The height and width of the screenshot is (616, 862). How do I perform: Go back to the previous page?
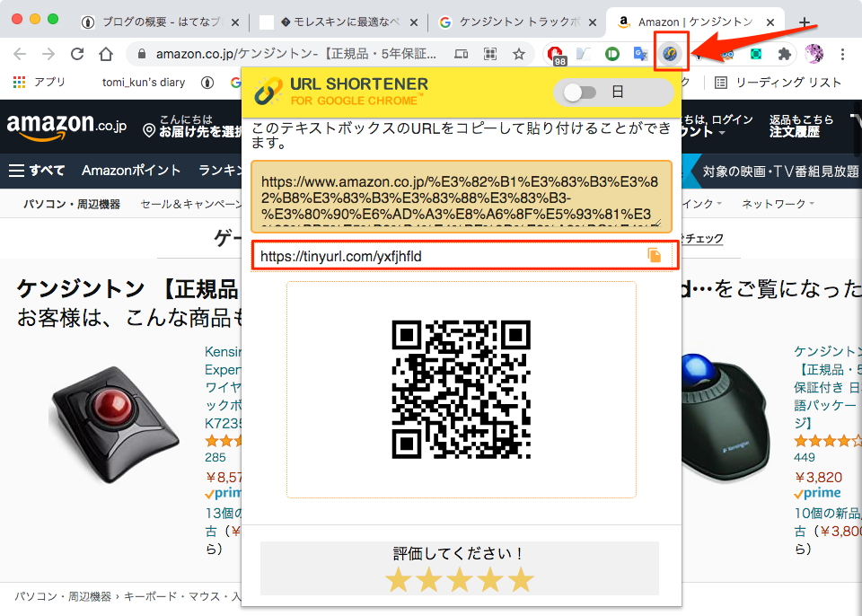click(20, 53)
